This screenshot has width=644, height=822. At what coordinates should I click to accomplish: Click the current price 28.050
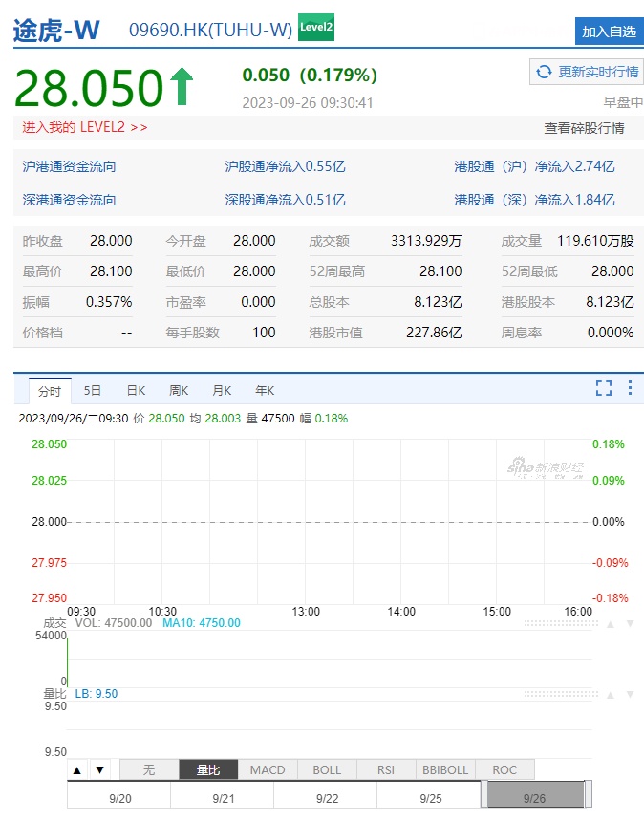point(89,88)
